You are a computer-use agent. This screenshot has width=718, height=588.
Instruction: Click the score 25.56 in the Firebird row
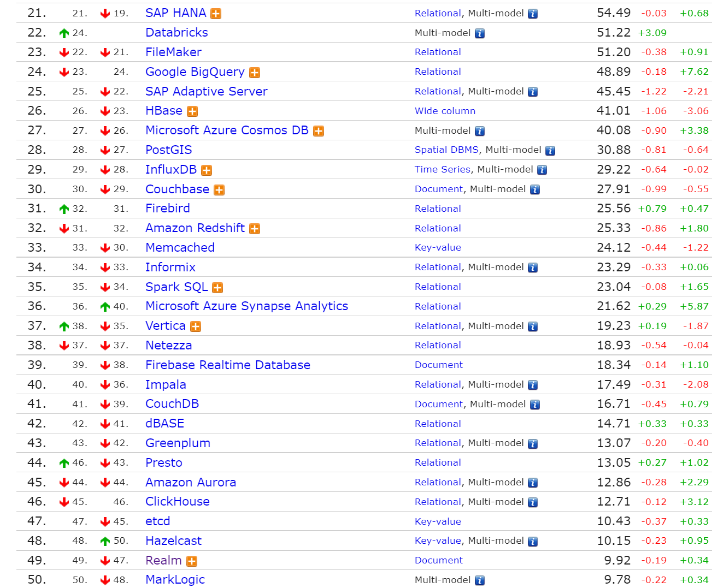pos(614,209)
